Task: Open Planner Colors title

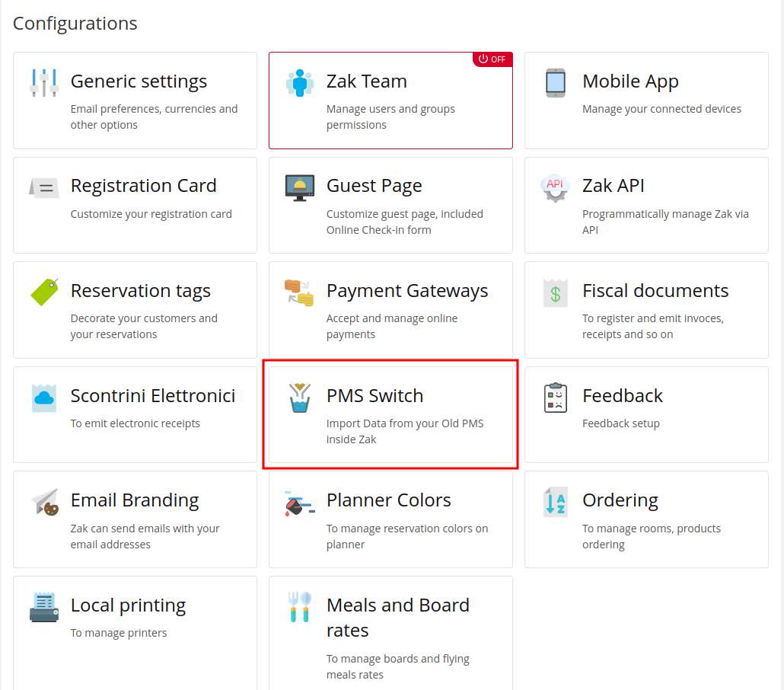Action: point(388,500)
